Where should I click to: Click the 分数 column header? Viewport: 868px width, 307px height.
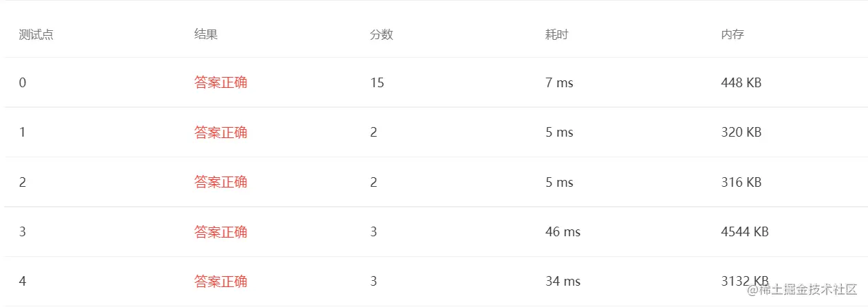(381, 34)
